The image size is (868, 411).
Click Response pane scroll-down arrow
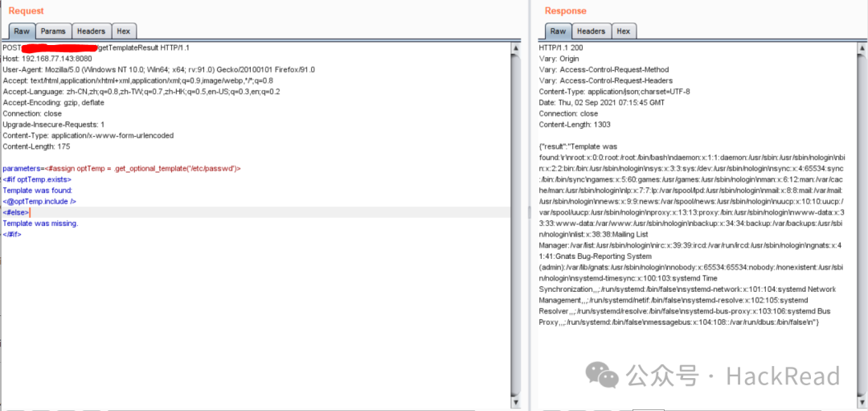tap(862, 401)
